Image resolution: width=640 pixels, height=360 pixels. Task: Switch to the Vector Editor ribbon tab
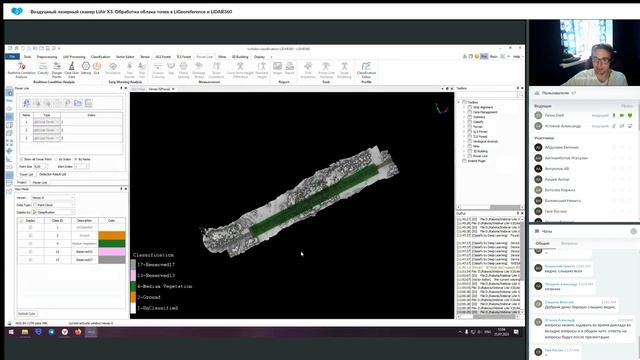pyautogui.click(x=125, y=57)
